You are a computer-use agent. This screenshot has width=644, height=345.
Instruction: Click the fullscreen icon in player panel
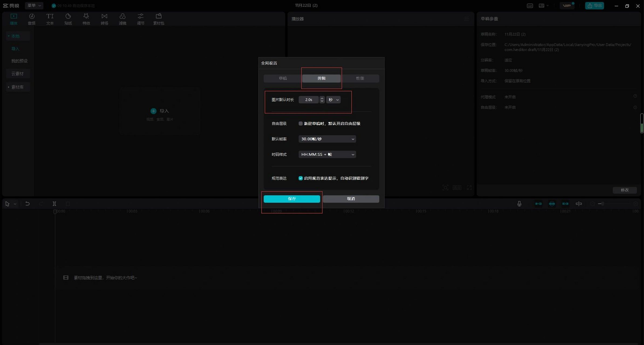pyautogui.click(x=469, y=188)
